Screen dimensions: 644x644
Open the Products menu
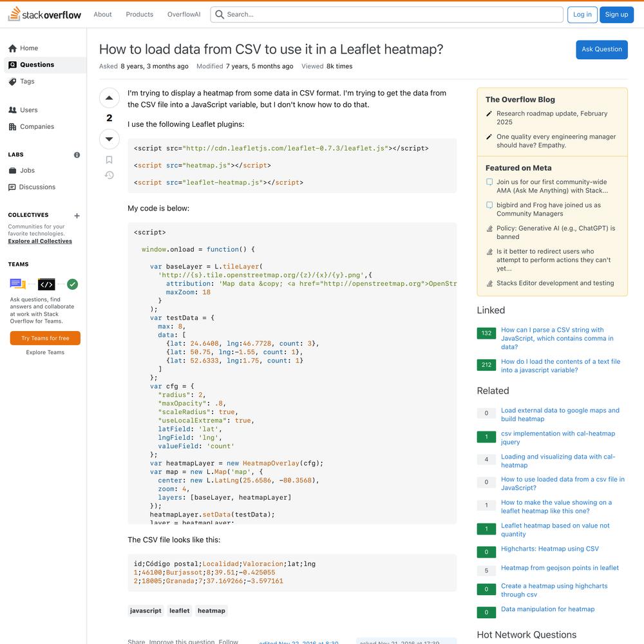pyautogui.click(x=140, y=14)
